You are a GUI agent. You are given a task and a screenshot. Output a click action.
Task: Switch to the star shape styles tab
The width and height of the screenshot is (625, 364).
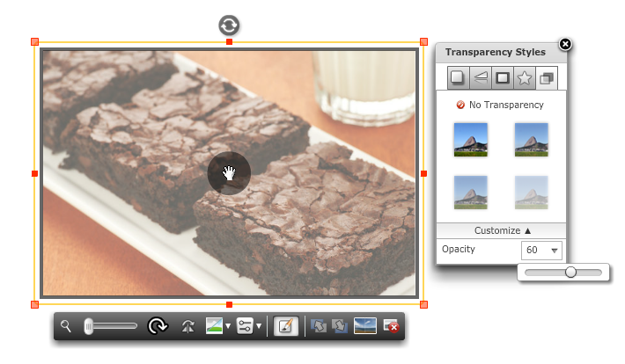click(525, 77)
